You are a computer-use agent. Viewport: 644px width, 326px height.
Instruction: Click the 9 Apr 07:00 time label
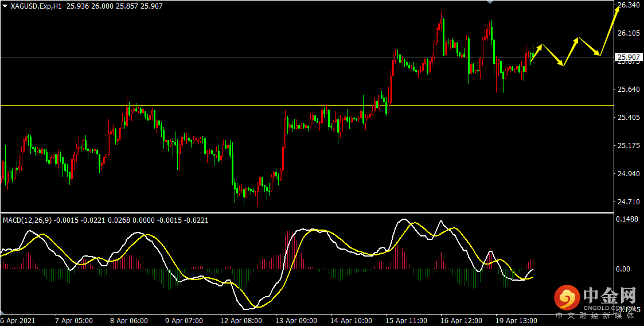(184, 320)
